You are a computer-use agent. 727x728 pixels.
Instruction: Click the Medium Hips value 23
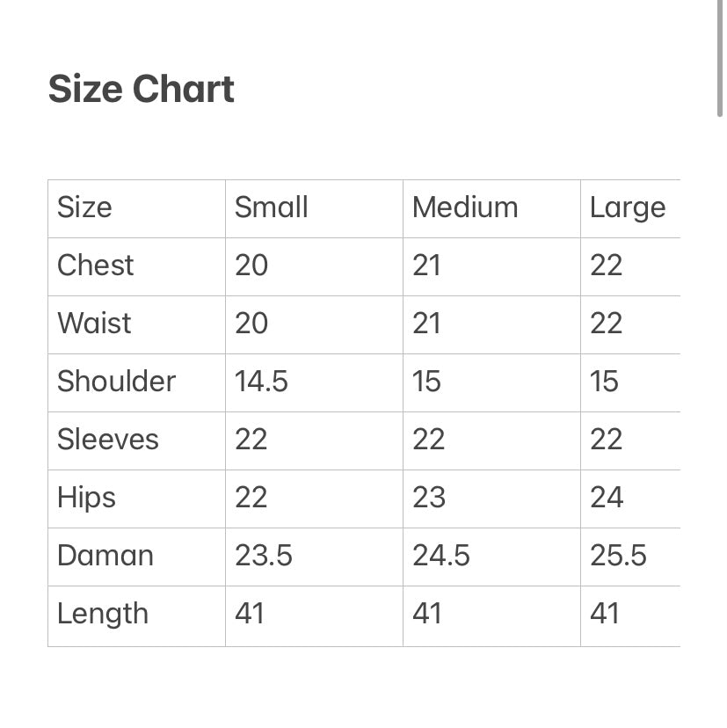(x=429, y=498)
